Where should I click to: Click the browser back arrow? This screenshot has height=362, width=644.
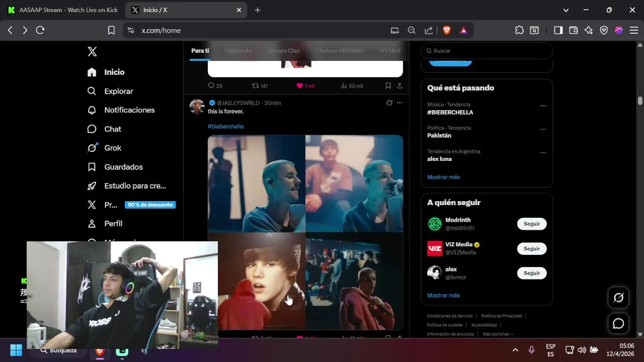[x=10, y=30]
